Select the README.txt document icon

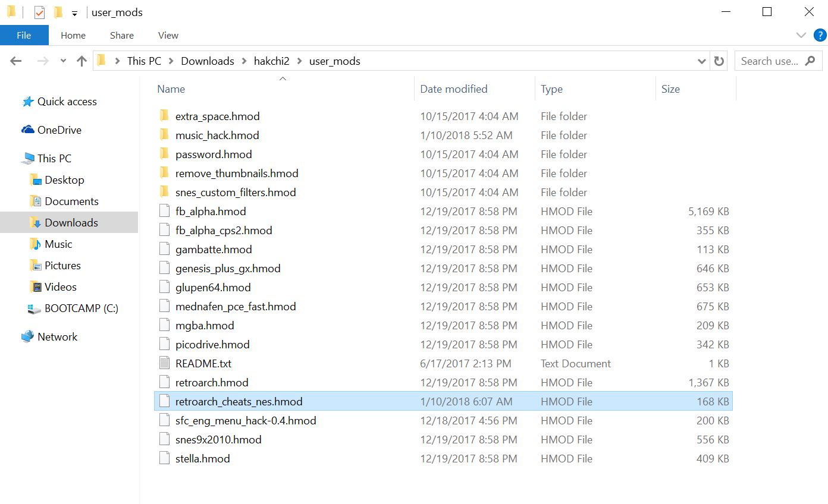[165, 363]
